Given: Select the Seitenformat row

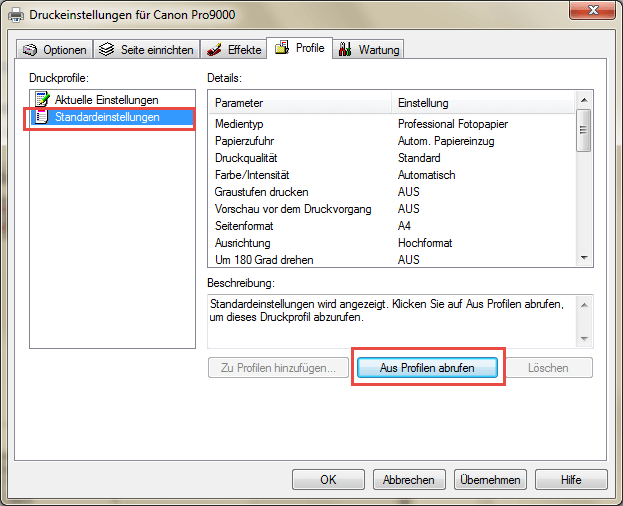Looking at the screenshot, I should (x=392, y=226).
